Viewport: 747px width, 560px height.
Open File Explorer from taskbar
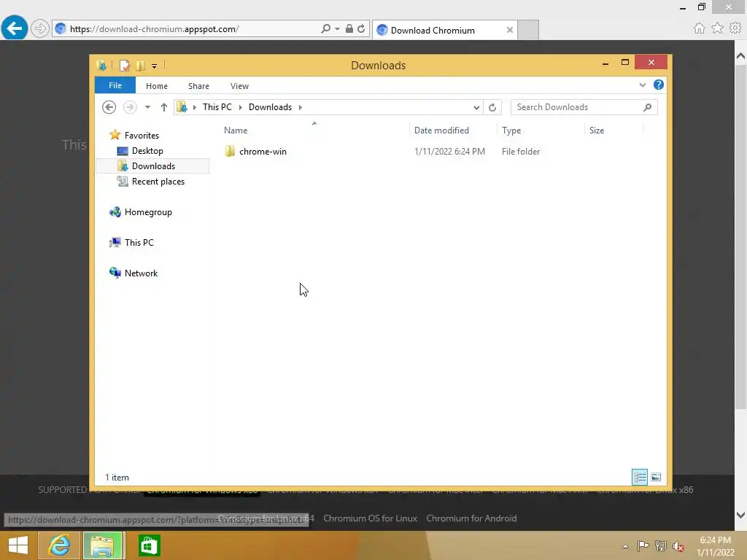click(102, 545)
